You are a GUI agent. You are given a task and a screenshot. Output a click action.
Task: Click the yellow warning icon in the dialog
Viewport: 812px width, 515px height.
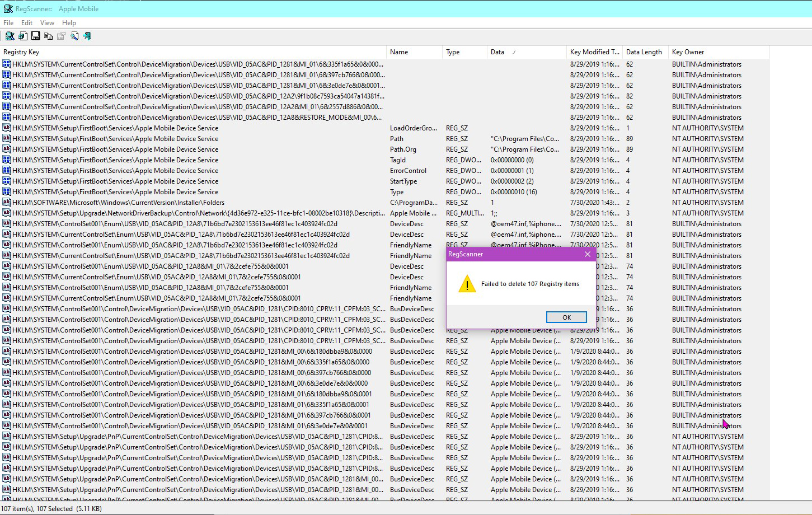click(467, 284)
